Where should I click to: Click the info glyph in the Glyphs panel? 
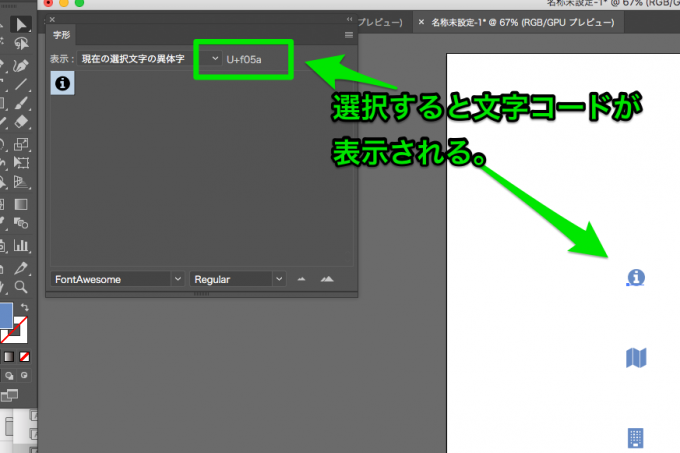(62, 85)
